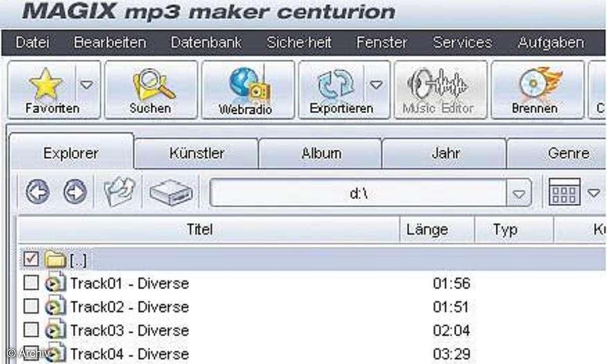Check the Track03 - Diverse checkbox
Screen dimensions: 607x364
tap(31, 330)
